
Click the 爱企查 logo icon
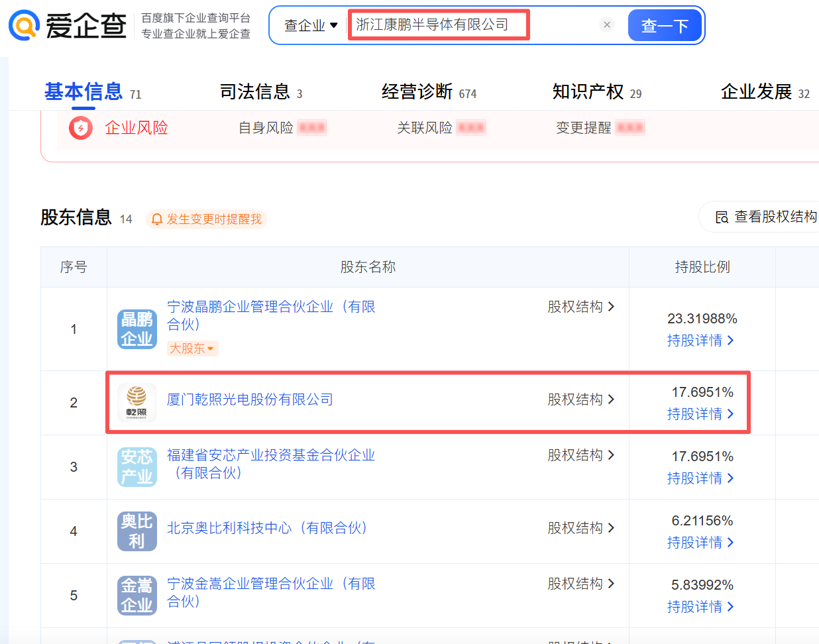(25, 26)
